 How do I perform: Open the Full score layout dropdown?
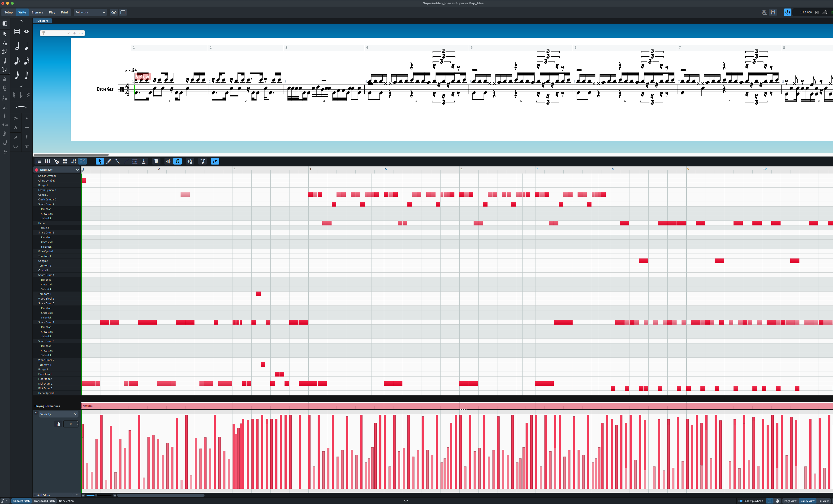click(90, 13)
